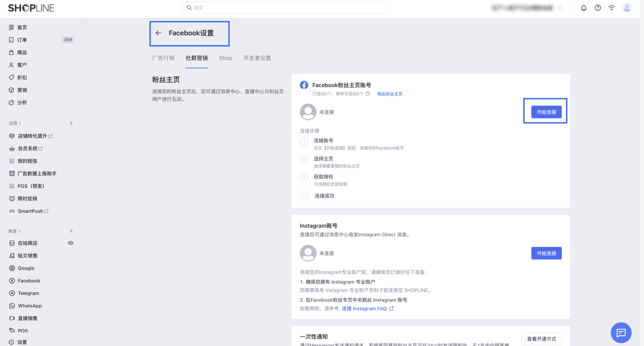Click the POS channel icon at bottom
The height and width of the screenshot is (346, 644).
[x=12, y=331]
